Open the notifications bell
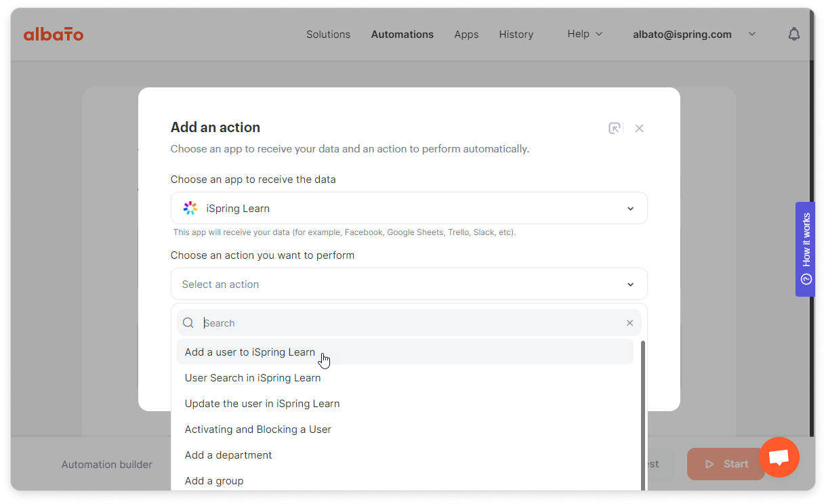826x504 pixels. (x=794, y=35)
